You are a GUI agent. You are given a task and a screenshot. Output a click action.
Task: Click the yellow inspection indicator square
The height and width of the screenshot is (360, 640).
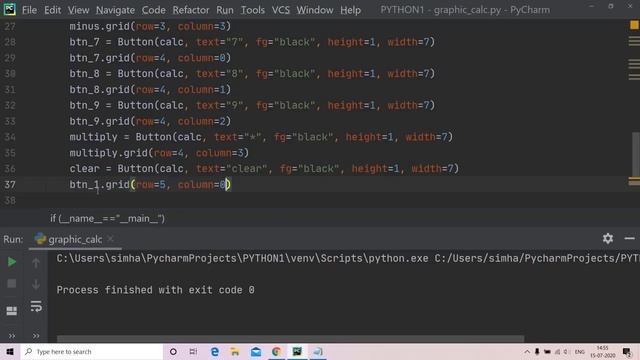click(634, 25)
